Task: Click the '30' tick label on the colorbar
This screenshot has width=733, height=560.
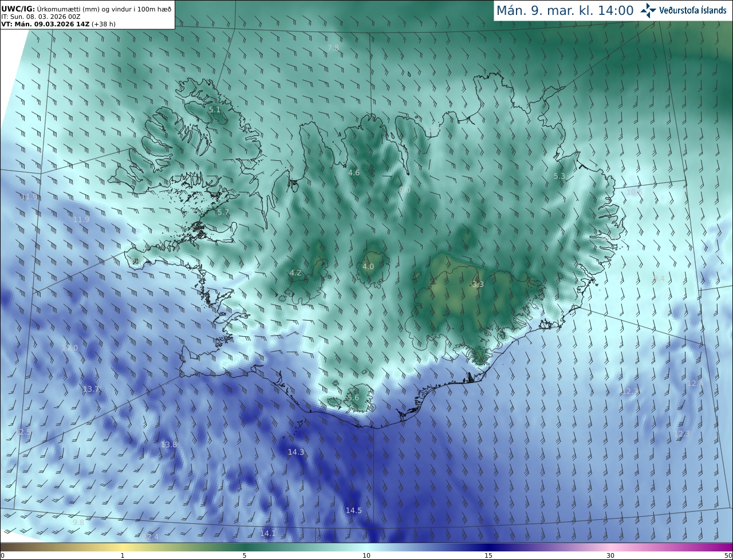Action: [610, 555]
